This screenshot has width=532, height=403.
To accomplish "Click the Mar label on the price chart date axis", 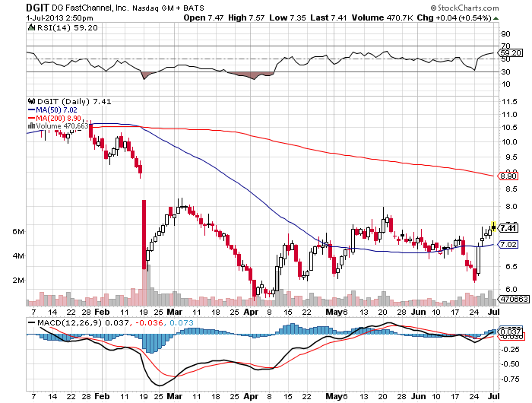I will (x=175, y=312).
